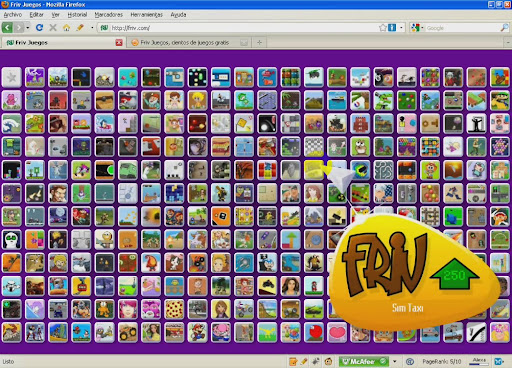Click the search magnifier icon in the Google box
This screenshot has height=368, width=512.
point(504,28)
